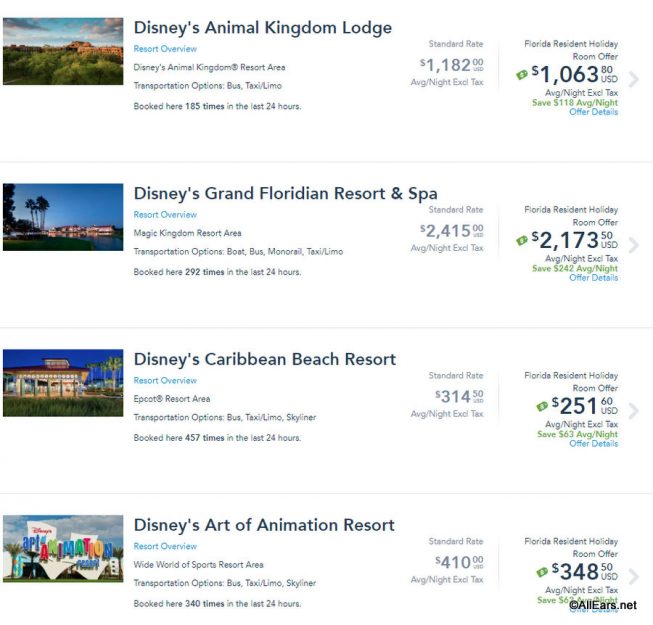Click Grand Floridian Resort night photo
Viewport: 653px width, 625px height.
[63, 217]
